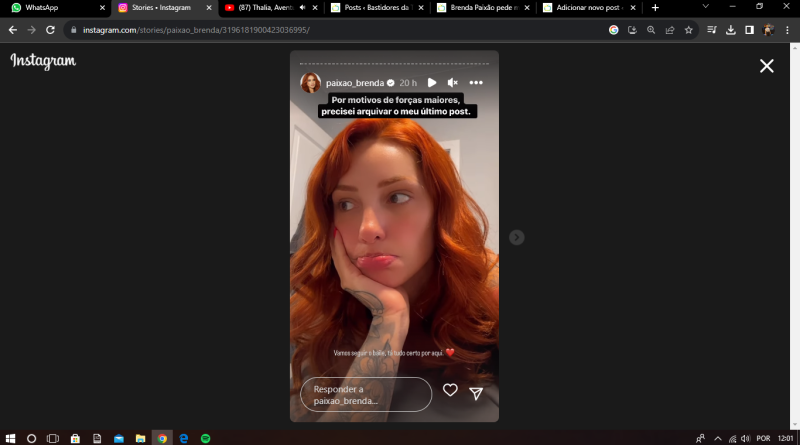Open paixao_brenda profile username link
The image size is (800, 445).
coord(355,83)
